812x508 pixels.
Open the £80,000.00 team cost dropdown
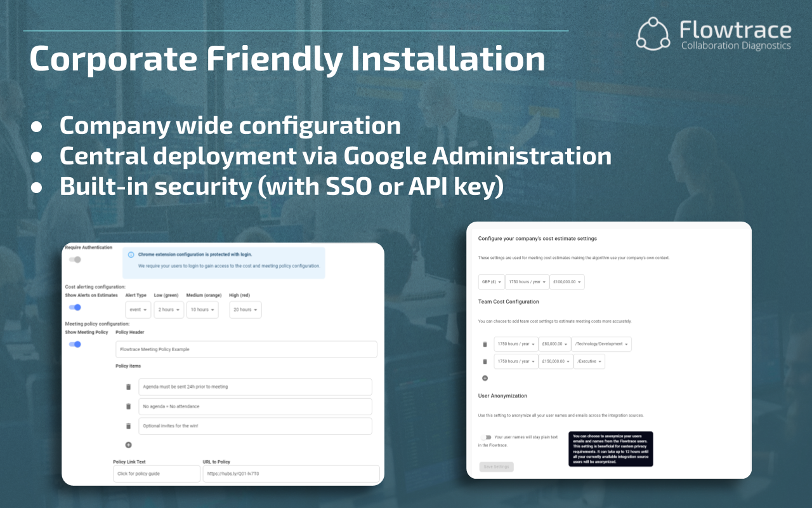point(554,344)
